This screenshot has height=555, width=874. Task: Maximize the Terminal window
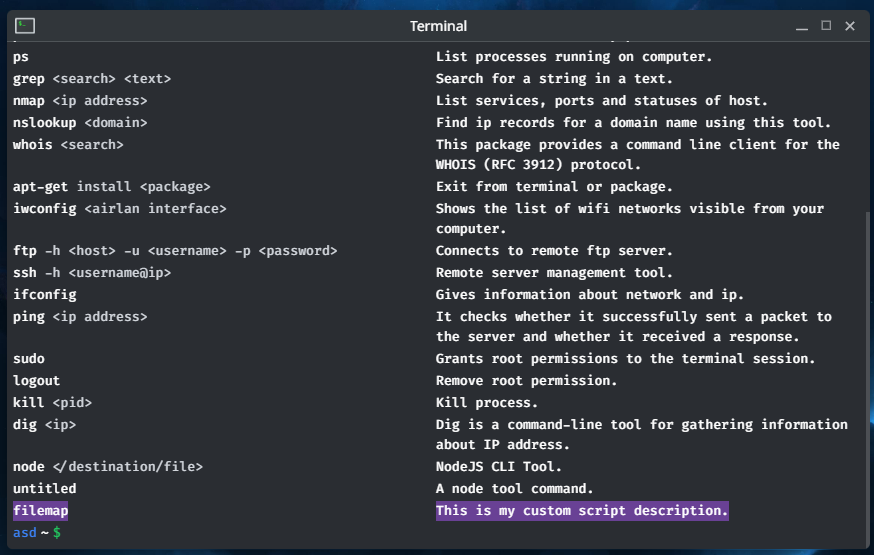[x=826, y=26]
